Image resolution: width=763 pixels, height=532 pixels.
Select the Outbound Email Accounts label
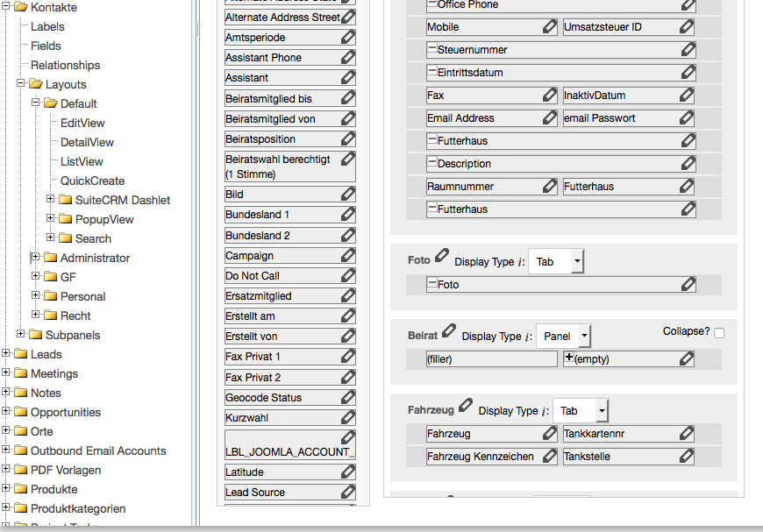coord(98,450)
